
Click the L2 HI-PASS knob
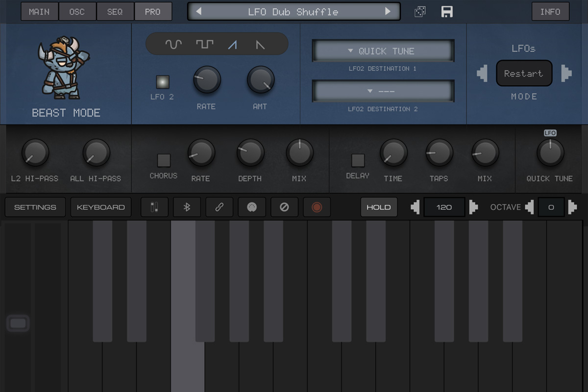coord(35,152)
